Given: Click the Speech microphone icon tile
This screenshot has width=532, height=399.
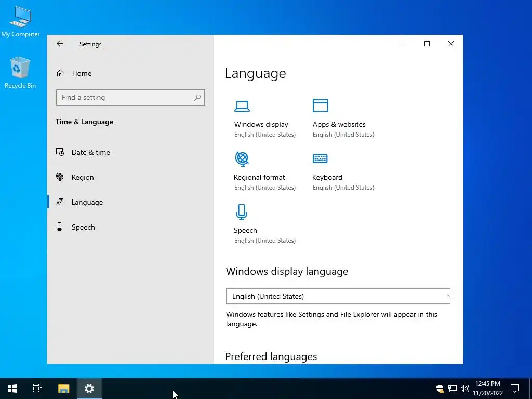Looking at the screenshot, I should 242,212.
